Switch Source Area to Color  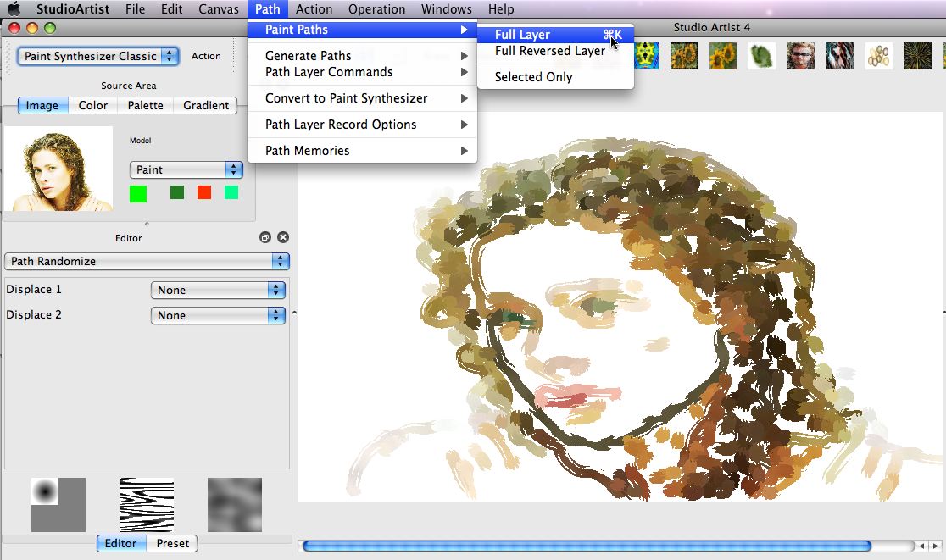(93, 106)
